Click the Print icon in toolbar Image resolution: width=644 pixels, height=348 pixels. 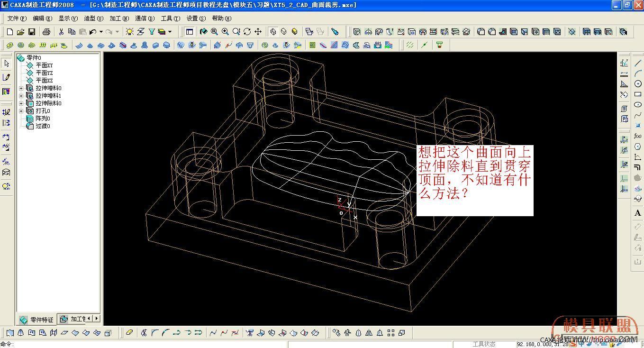click(46, 32)
